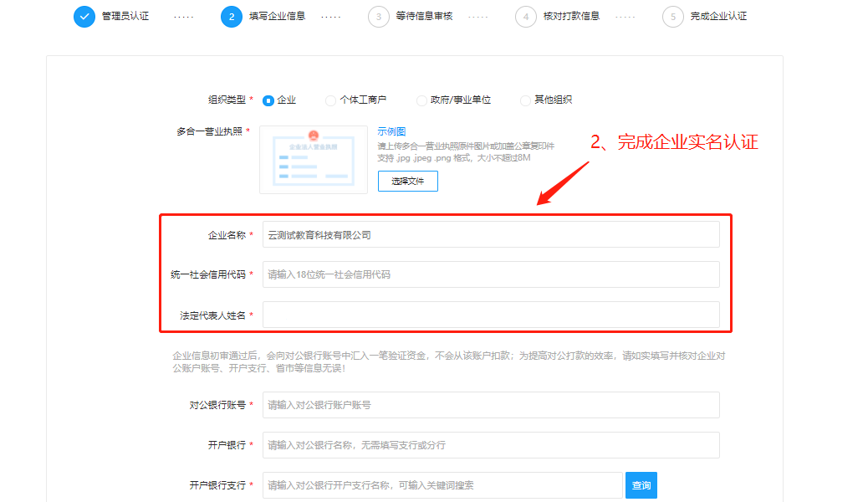Screen dimensions: 868x502
Task: Focus the 对公银行账号 input field
Action: pos(491,405)
